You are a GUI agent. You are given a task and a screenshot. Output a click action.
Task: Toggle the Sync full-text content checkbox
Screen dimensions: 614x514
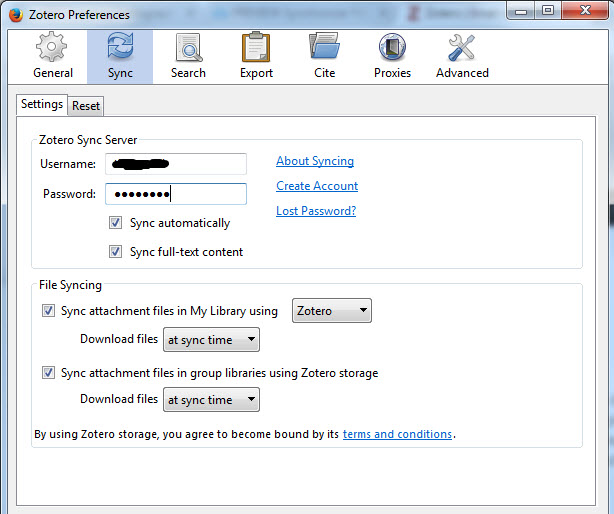(116, 251)
